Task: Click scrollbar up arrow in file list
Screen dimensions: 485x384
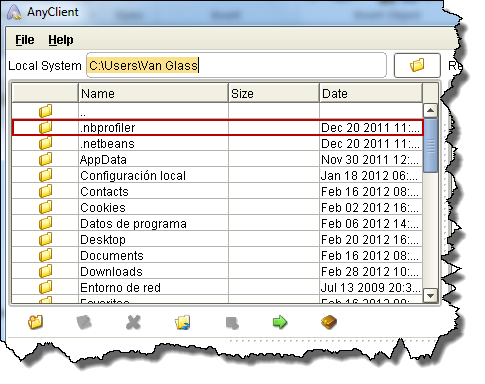Action: click(x=430, y=110)
